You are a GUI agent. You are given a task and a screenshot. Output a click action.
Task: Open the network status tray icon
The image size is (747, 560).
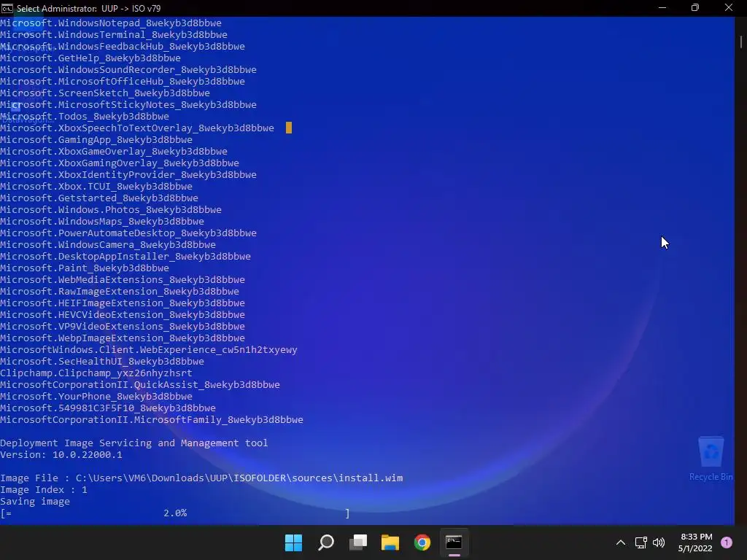tap(640, 542)
